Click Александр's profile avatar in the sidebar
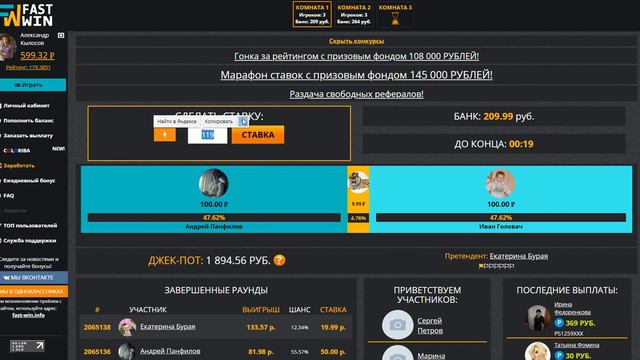This screenshot has height=360, width=640. (x=8, y=47)
